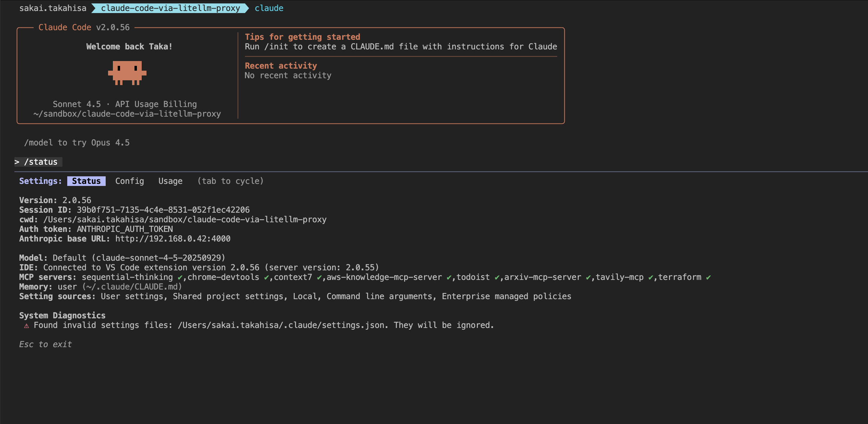Toggle the aws-knowledge-mcp-server check
This screenshot has width=868, height=424.
click(x=449, y=277)
